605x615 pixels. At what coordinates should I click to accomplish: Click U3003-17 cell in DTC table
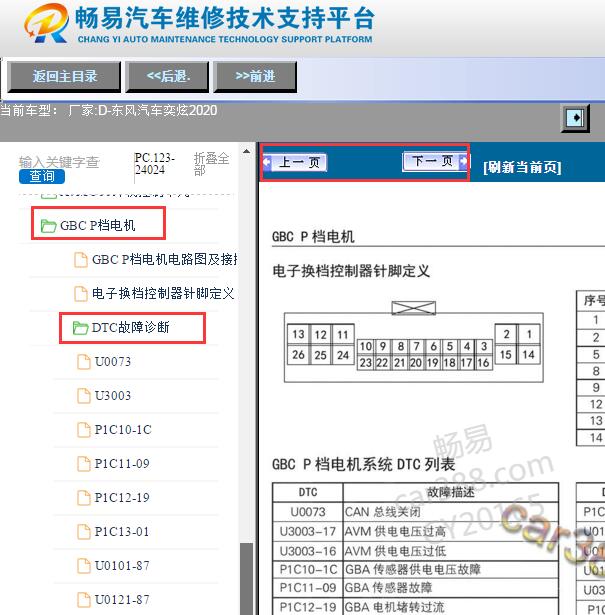[308, 531]
